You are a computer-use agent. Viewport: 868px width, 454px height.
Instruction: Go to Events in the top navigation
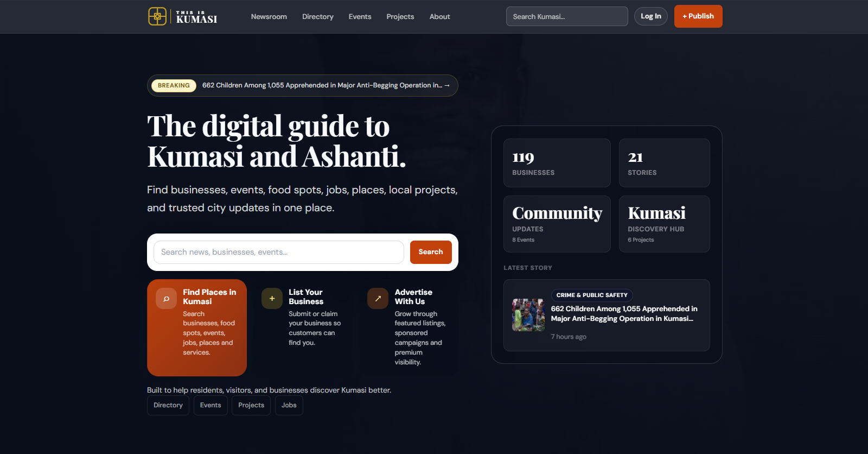360,17
